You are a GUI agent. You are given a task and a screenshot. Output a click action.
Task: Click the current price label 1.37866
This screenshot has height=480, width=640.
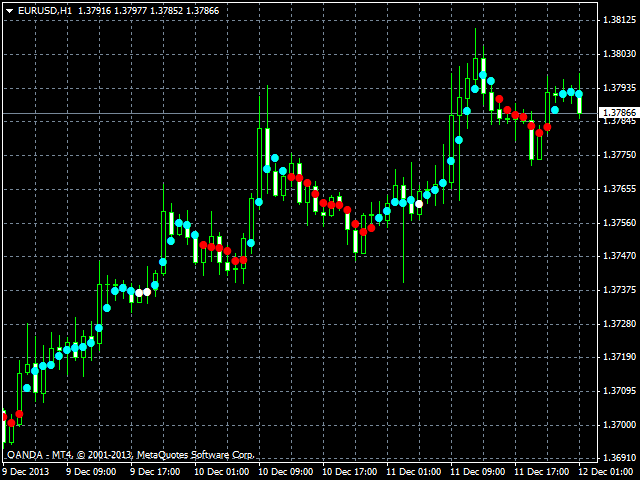tap(618, 113)
